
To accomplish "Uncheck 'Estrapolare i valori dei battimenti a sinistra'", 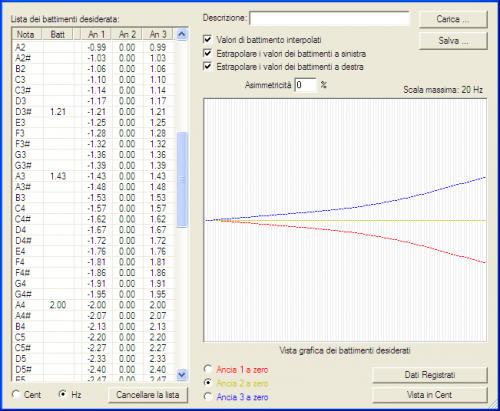I will pyautogui.click(x=207, y=53).
